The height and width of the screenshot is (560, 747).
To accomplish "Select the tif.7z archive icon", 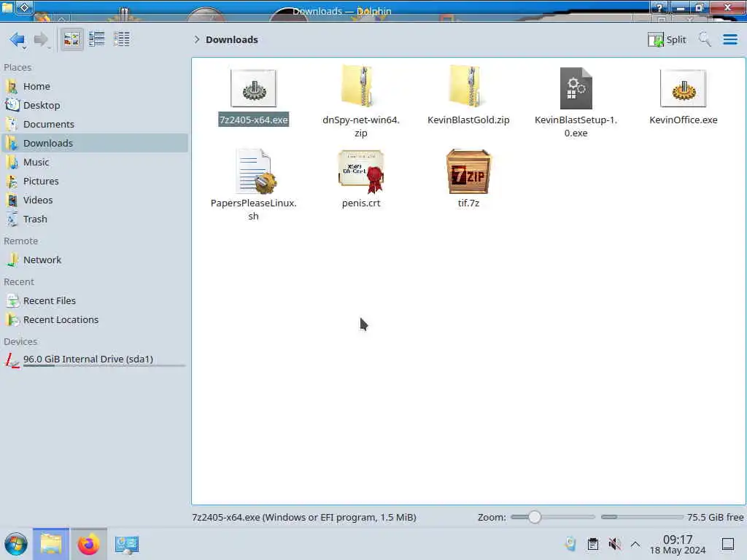I will click(468, 171).
